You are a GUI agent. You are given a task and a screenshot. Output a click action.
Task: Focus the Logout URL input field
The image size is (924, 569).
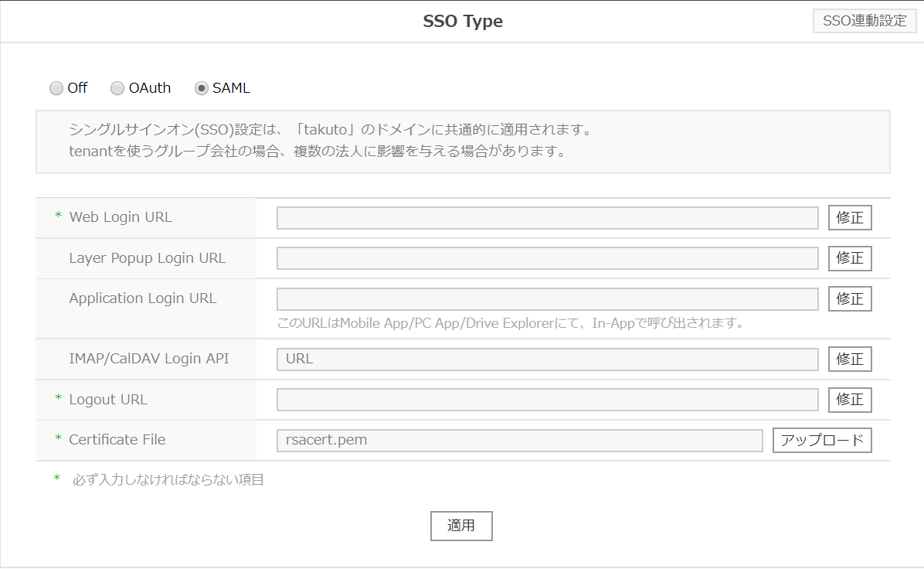tap(547, 400)
